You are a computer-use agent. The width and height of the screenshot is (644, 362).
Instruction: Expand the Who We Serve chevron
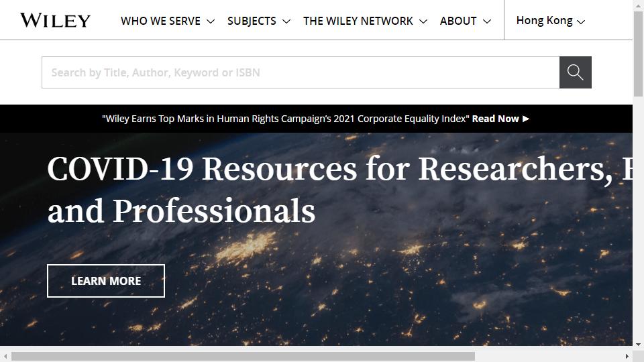210,21
